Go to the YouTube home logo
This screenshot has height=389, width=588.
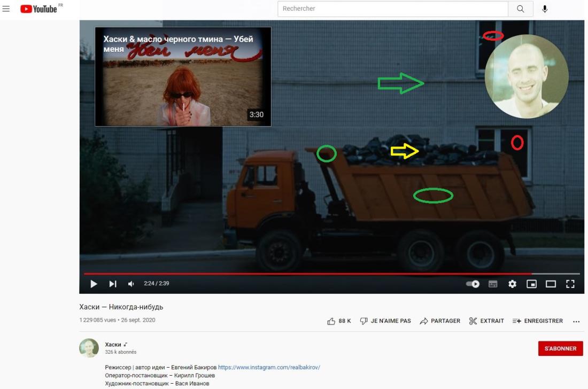coord(38,9)
